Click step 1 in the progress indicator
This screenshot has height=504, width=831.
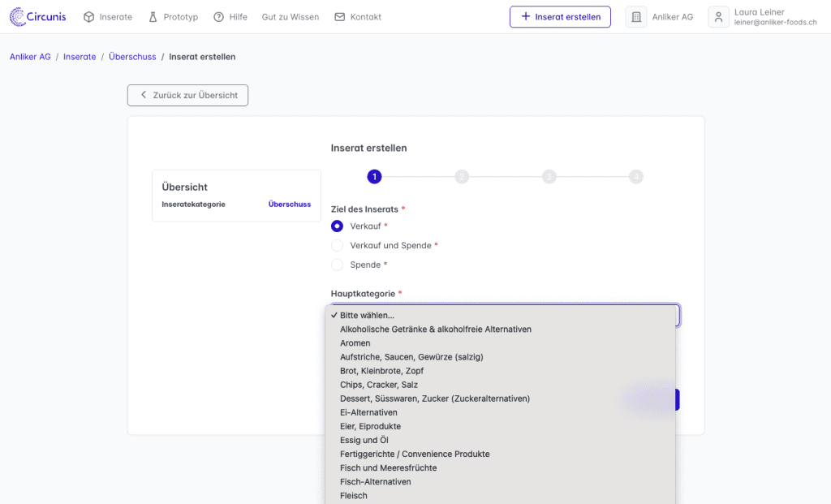[374, 176]
